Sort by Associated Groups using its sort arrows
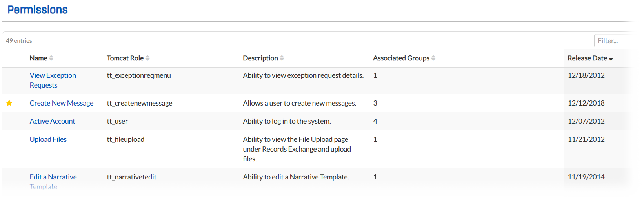The height and width of the screenshot is (199, 644). [433, 58]
